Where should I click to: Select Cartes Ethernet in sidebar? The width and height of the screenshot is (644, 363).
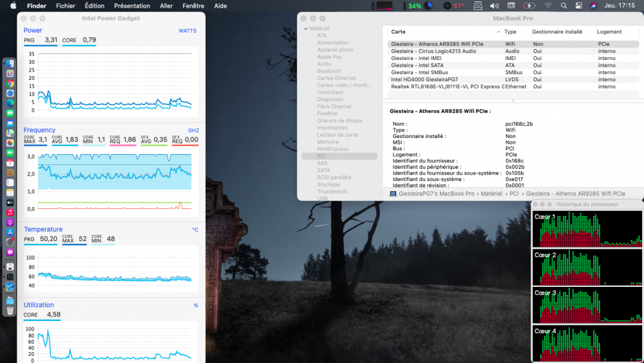pyautogui.click(x=336, y=78)
